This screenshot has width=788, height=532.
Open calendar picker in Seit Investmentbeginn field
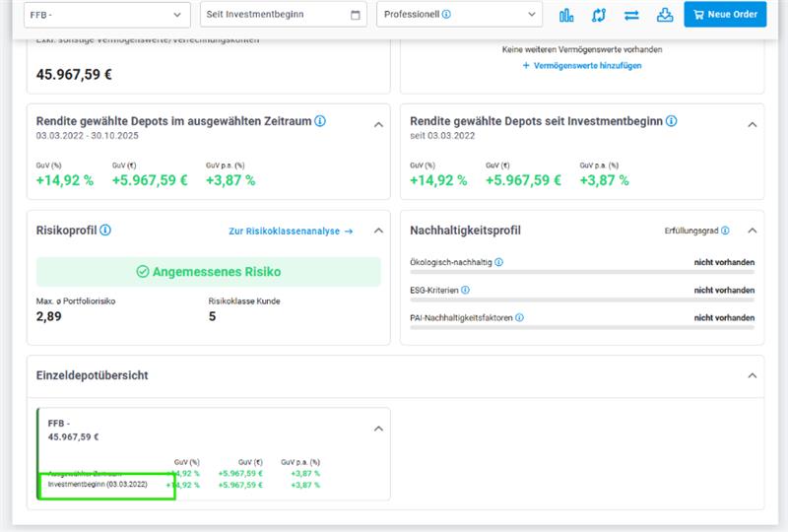point(355,15)
